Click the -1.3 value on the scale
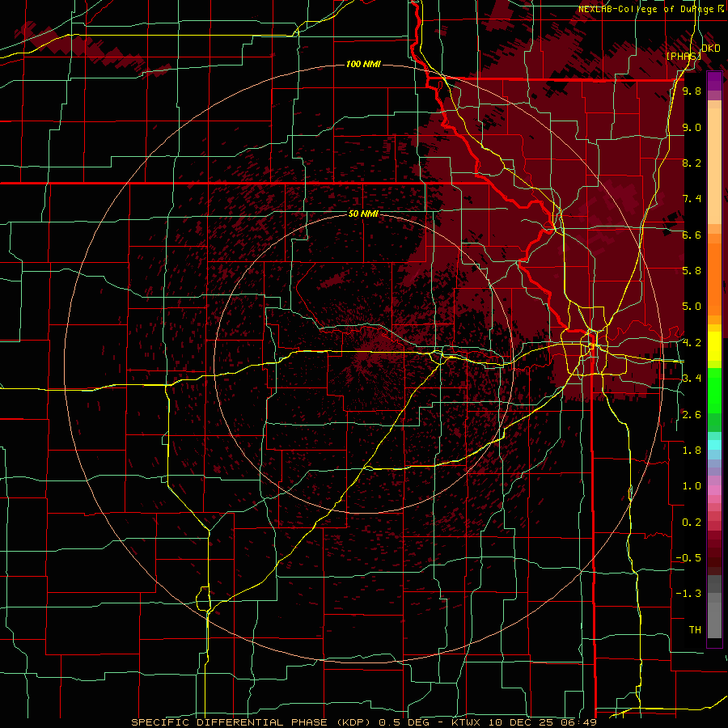728x728 pixels. point(688,594)
